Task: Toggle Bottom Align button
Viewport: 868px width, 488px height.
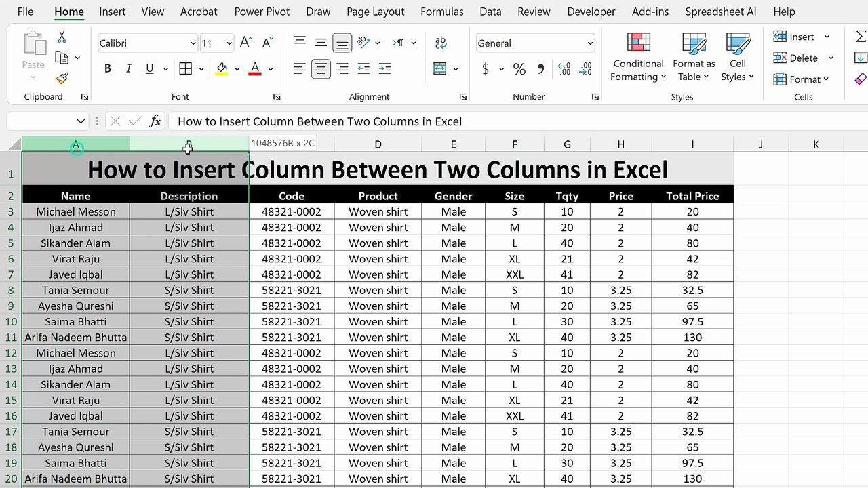Action: click(342, 43)
